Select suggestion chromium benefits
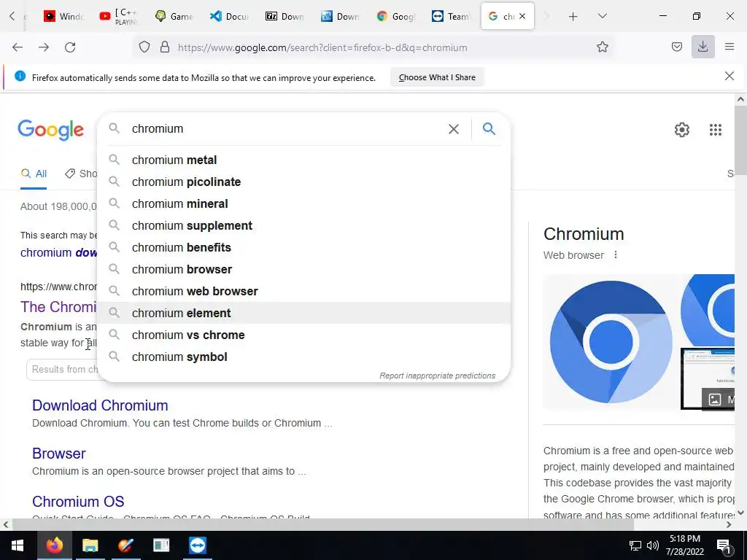747x560 pixels. (304, 248)
